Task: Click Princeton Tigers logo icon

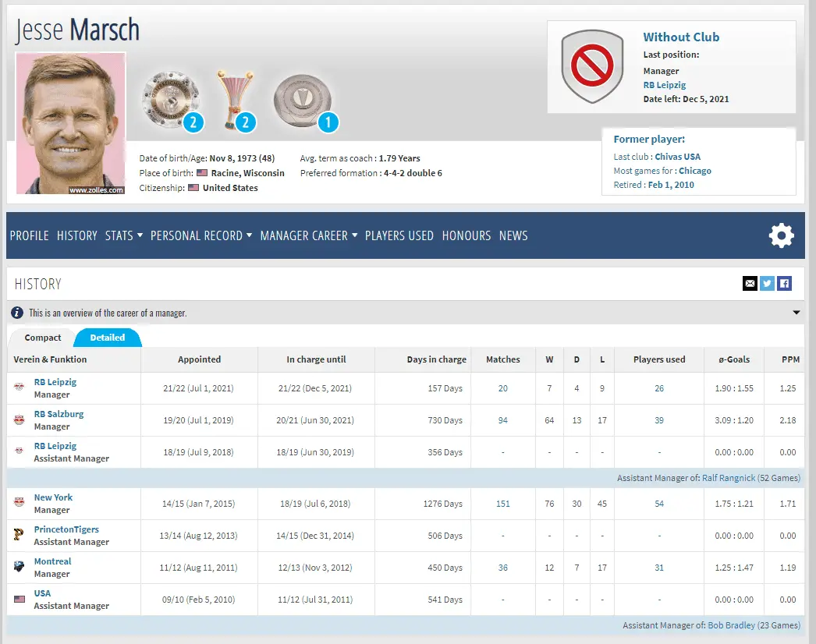Action: (19, 534)
